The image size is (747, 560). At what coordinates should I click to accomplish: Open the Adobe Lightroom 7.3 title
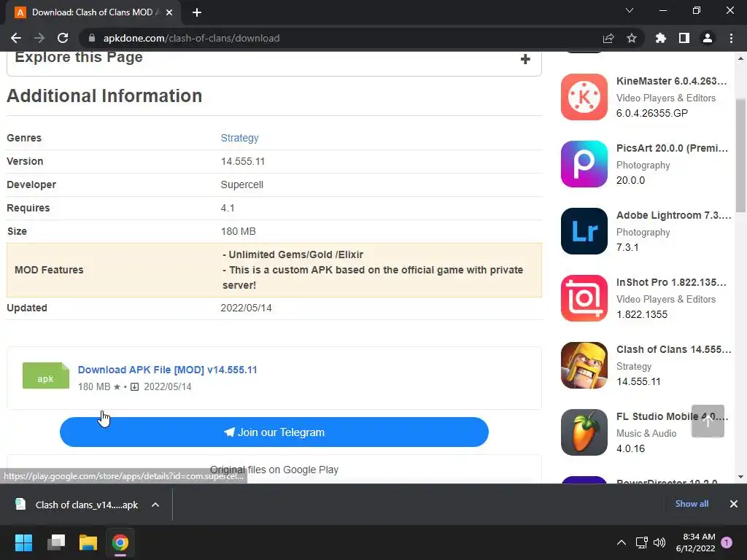673,216
